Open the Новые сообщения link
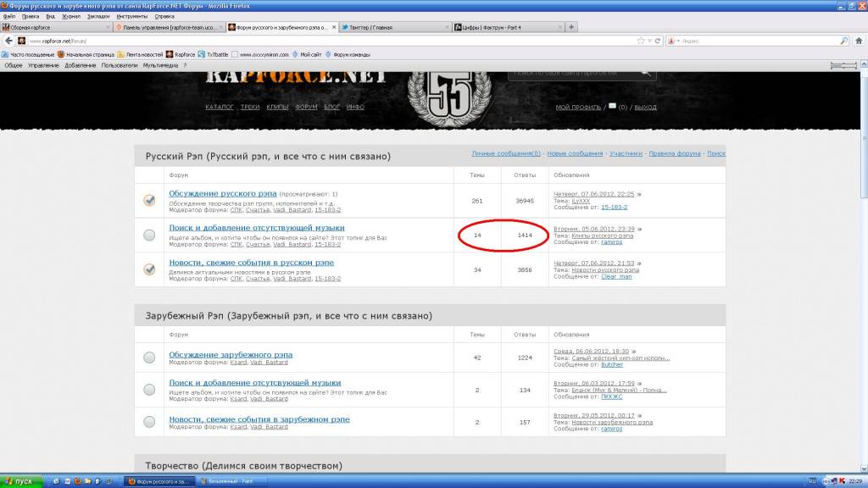This screenshot has height=488, width=868. pos(575,153)
